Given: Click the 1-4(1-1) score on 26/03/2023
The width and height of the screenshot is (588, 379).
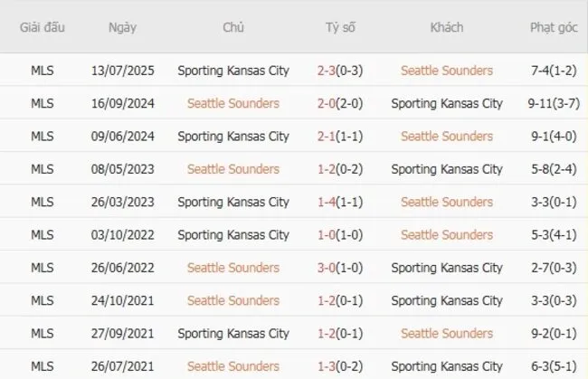Looking at the screenshot, I should click(340, 202).
